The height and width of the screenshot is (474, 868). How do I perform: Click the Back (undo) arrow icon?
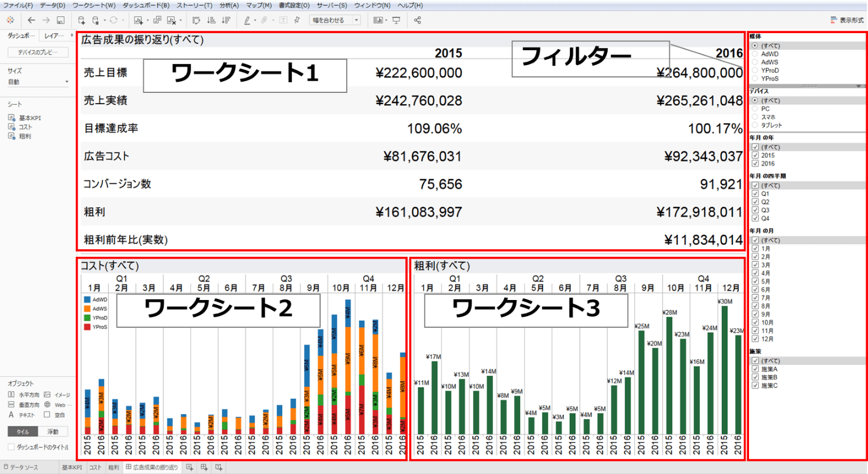(x=31, y=20)
